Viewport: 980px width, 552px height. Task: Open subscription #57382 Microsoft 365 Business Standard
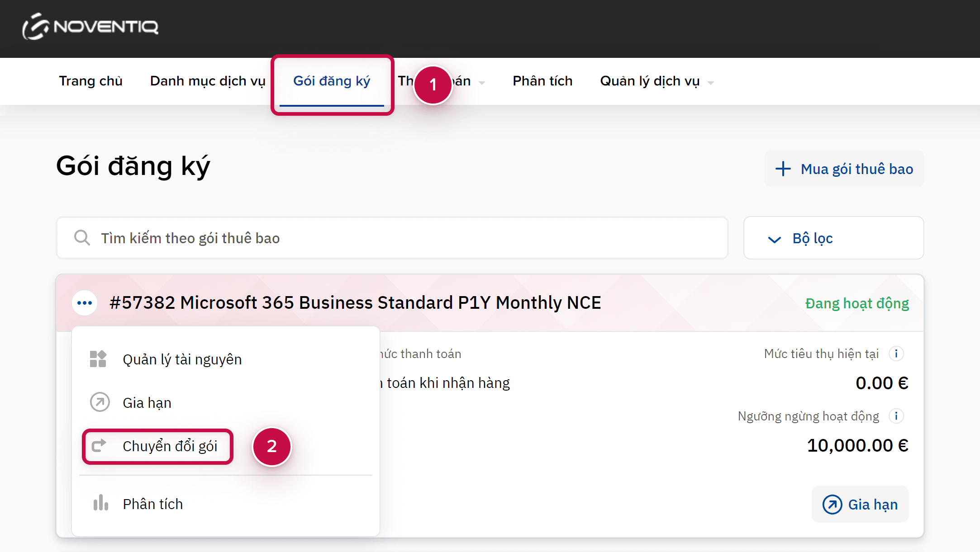355,303
